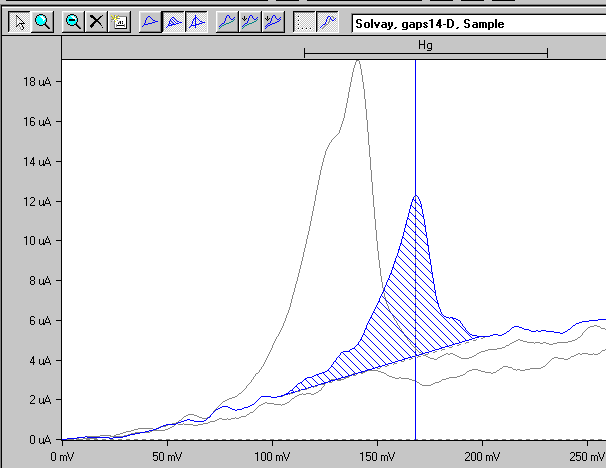This screenshot has height=468, width=606.
Task: Open the Solvay, gaps14-D, Sample selector
Action: tap(476, 23)
